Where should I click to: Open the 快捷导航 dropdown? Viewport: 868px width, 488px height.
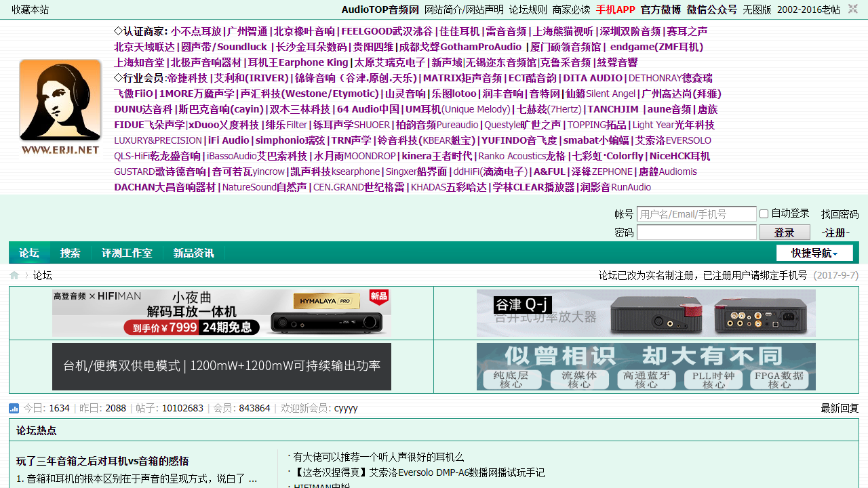[814, 253]
